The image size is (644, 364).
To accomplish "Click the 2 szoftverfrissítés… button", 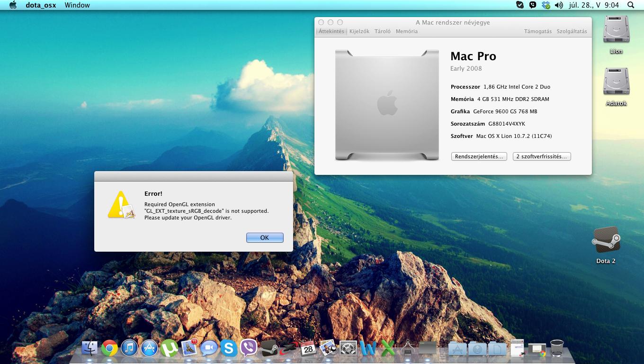I will 542,156.
